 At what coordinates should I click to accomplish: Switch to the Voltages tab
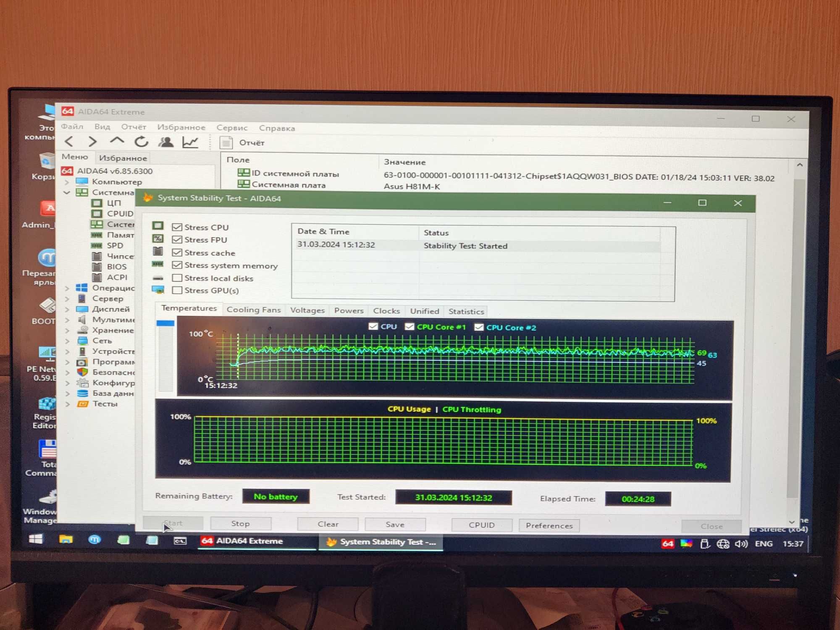tap(307, 310)
